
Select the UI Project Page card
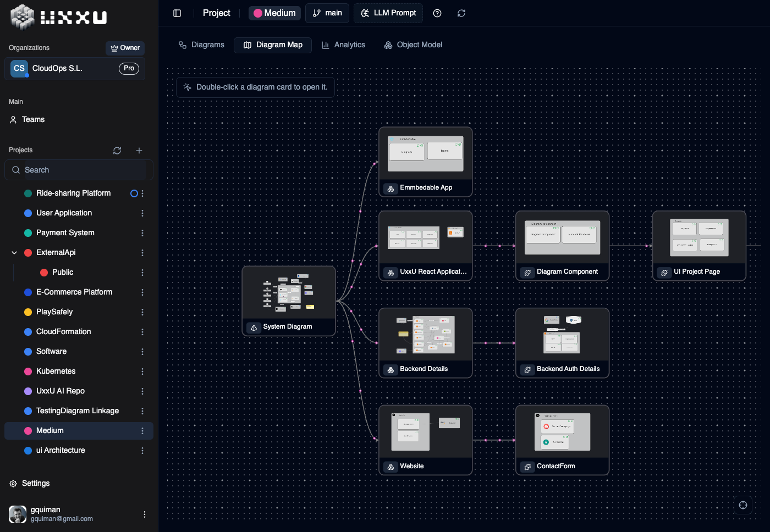[x=699, y=246]
